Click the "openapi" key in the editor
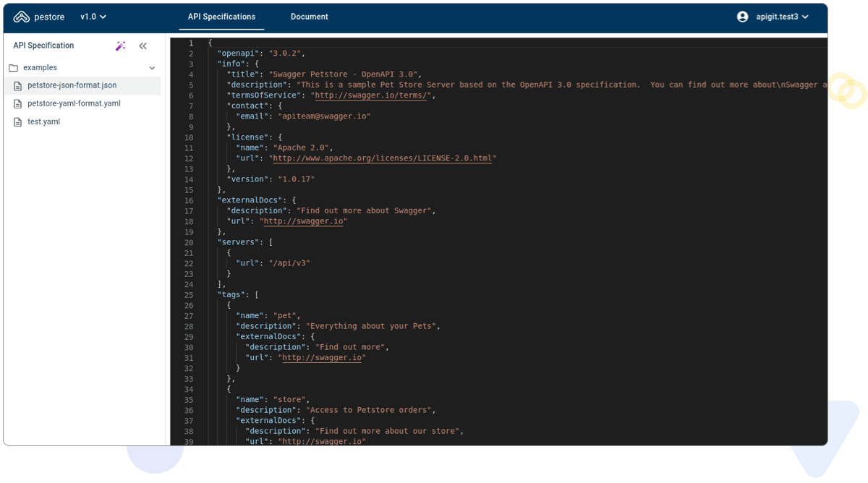This screenshot has width=868, height=483. (x=238, y=54)
